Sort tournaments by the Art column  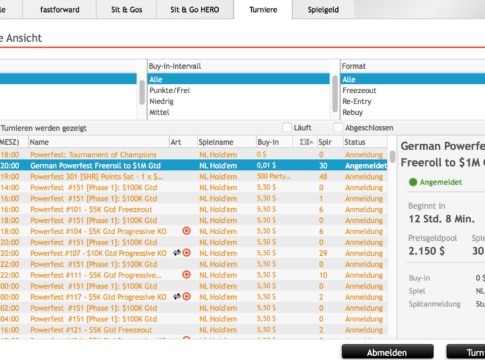[x=183, y=142]
